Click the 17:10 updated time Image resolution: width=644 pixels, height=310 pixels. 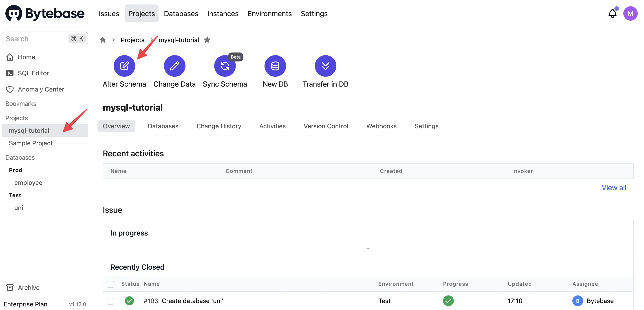click(515, 301)
